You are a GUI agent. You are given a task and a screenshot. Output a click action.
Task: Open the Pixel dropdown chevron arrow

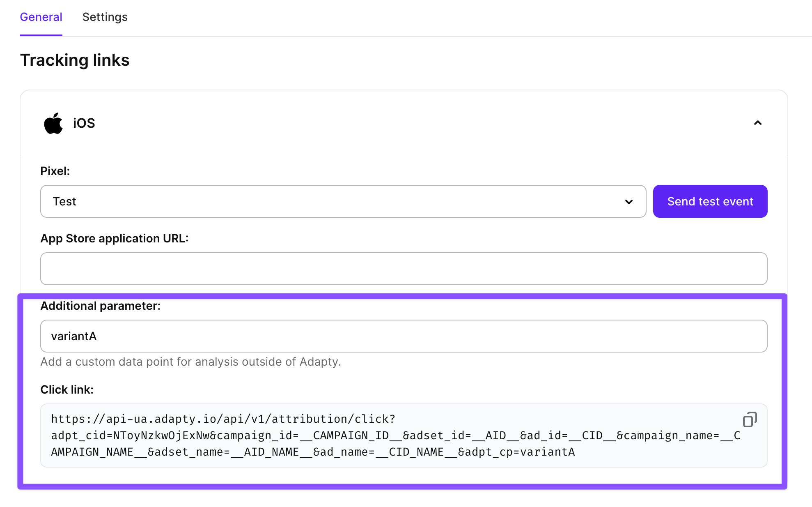click(628, 202)
